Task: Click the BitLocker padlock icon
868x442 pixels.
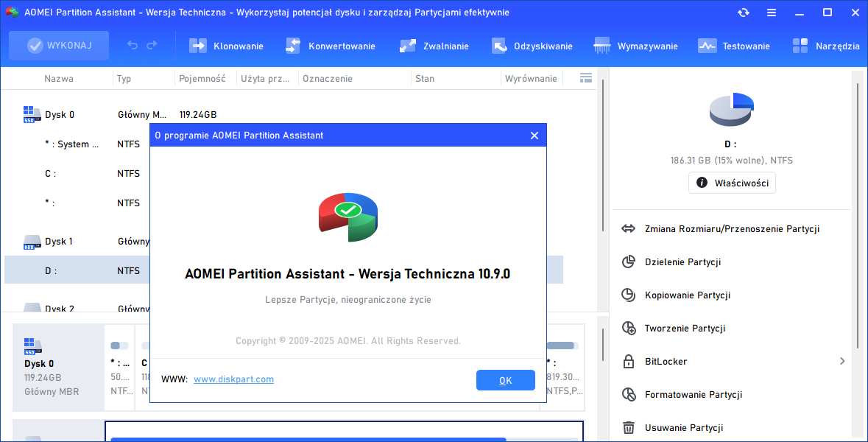Action: (x=628, y=361)
